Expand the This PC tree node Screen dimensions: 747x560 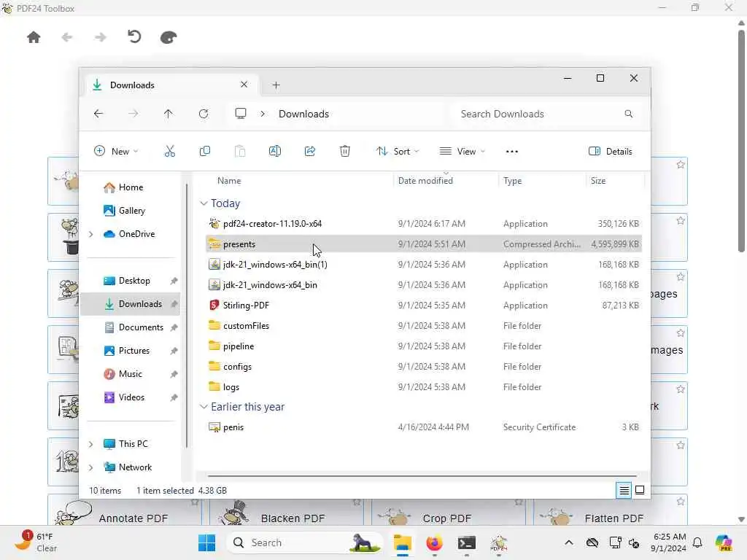90,444
